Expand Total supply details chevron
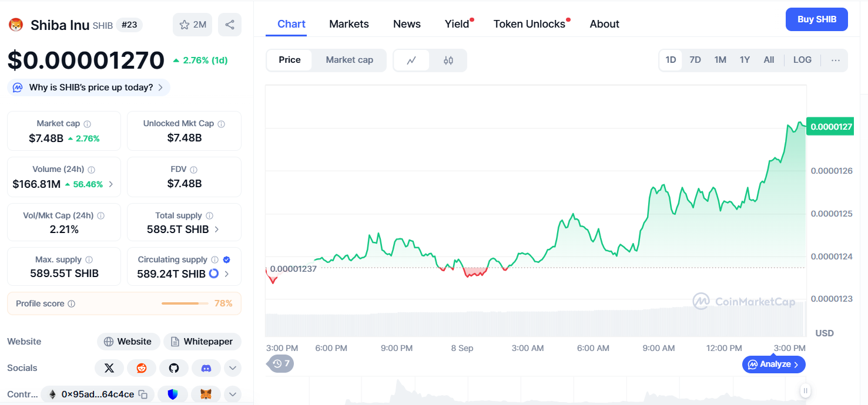The image size is (868, 405). tap(217, 230)
